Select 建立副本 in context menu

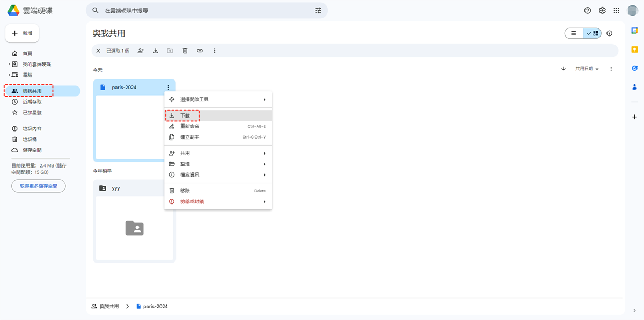(x=218, y=137)
